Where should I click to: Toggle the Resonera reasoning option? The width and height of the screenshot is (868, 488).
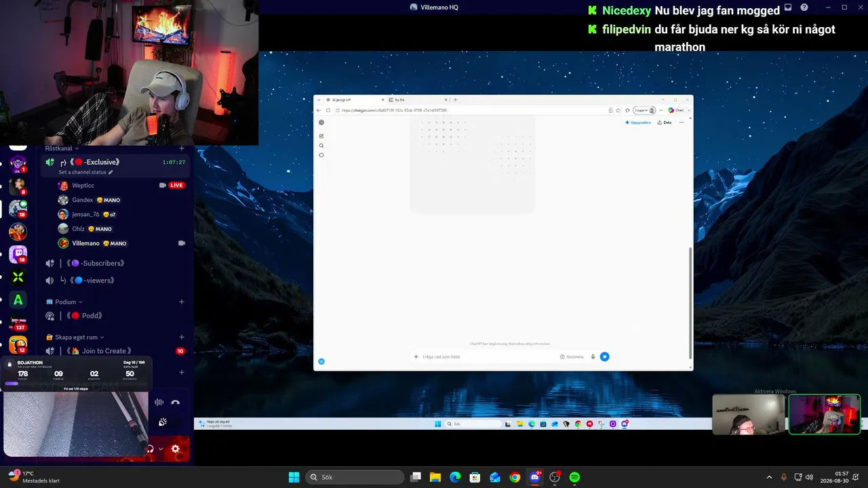pos(572,357)
